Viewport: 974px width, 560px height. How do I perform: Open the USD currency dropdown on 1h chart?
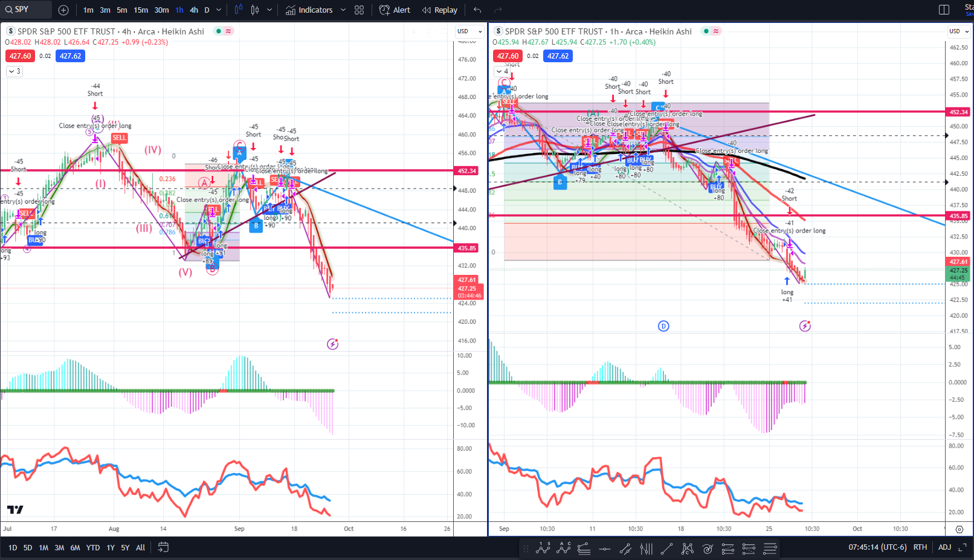tap(959, 31)
